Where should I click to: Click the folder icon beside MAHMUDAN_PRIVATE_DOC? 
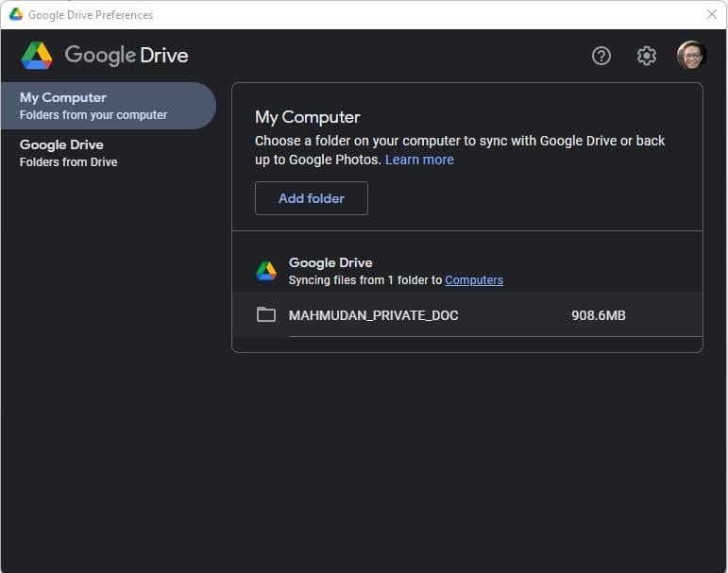(x=266, y=315)
